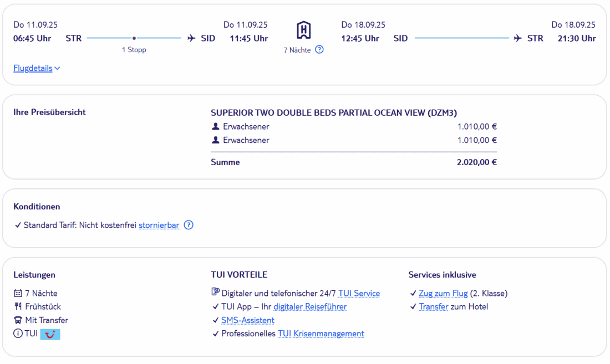
Task: Open the digitaler Reiseführer link
Action: tap(310, 307)
